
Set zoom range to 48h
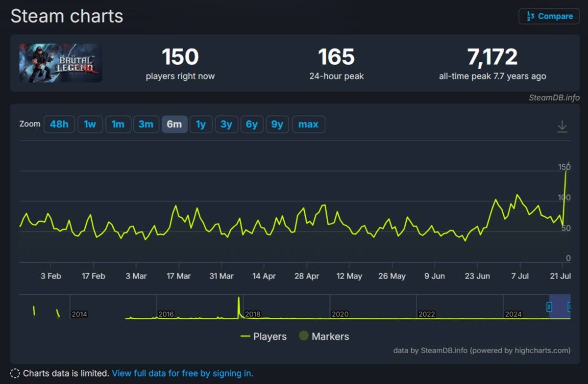(x=59, y=124)
